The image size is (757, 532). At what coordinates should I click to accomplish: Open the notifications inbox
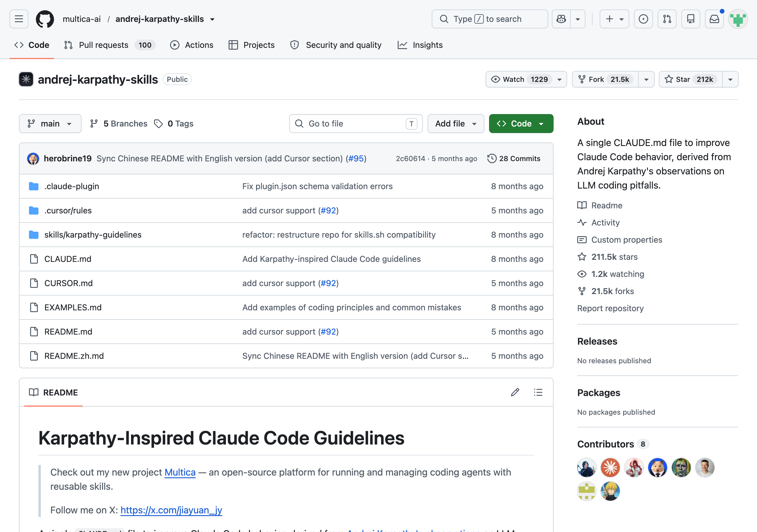(x=714, y=19)
